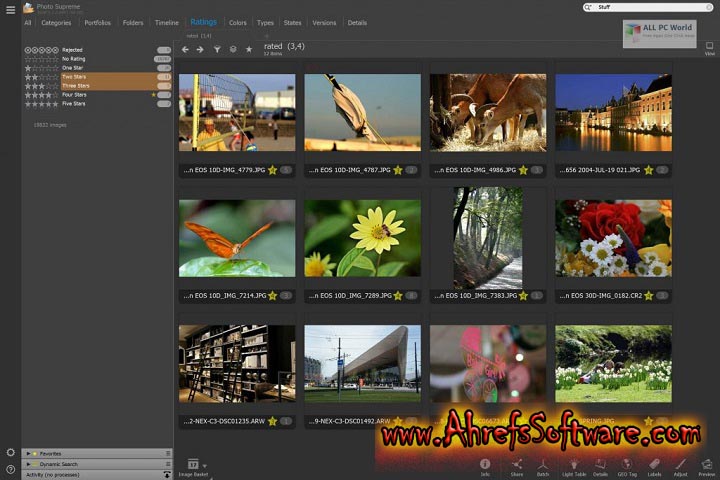Select the Rejected rating filter
This screenshot has width=720, height=480.
click(x=97, y=50)
